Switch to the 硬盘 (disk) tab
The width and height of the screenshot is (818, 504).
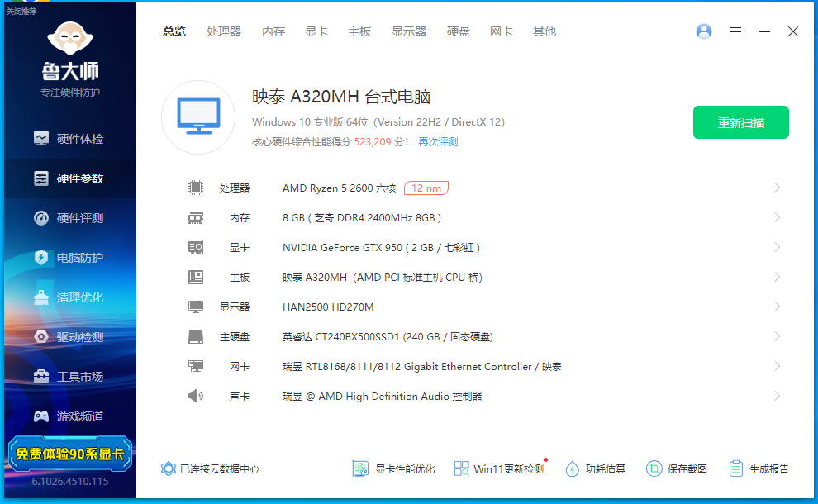point(459,31)
